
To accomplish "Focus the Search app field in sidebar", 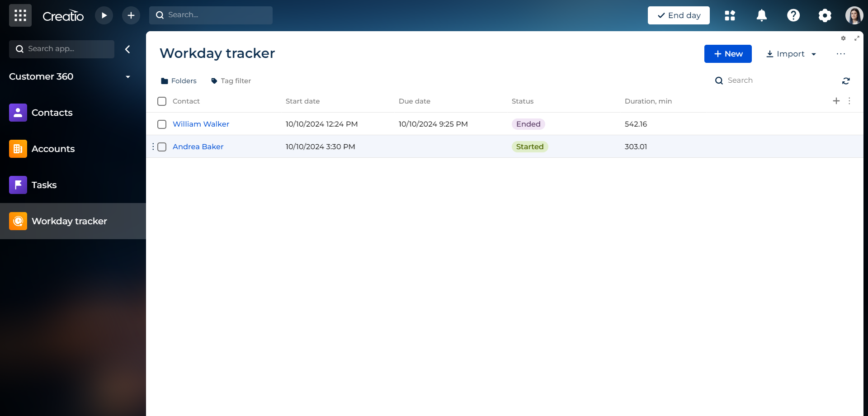I will tap(61, 49).
